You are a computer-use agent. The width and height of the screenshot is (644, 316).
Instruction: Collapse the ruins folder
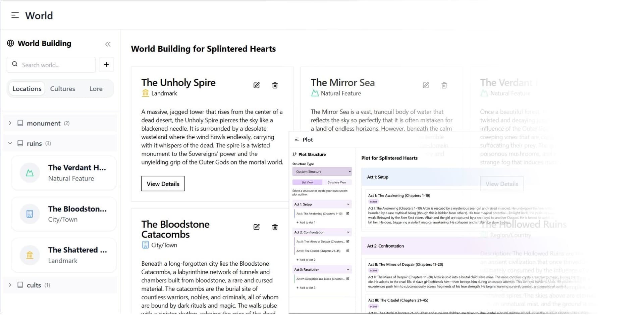[10, 143]
